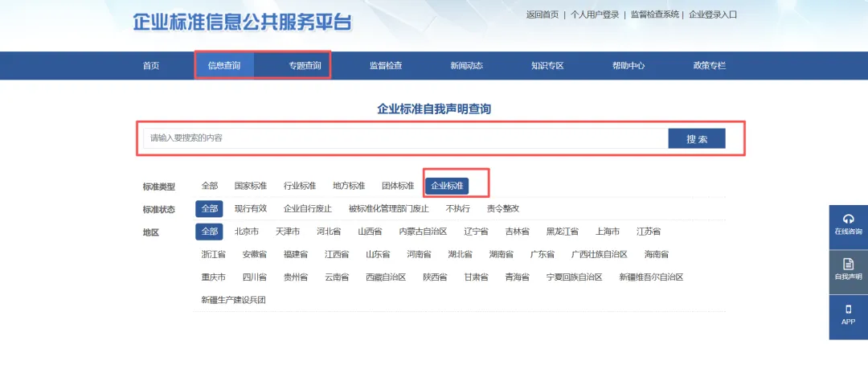Select 全部 under 标准类型
The width and height of the screenshot is (868, 390).
point(209,186)
